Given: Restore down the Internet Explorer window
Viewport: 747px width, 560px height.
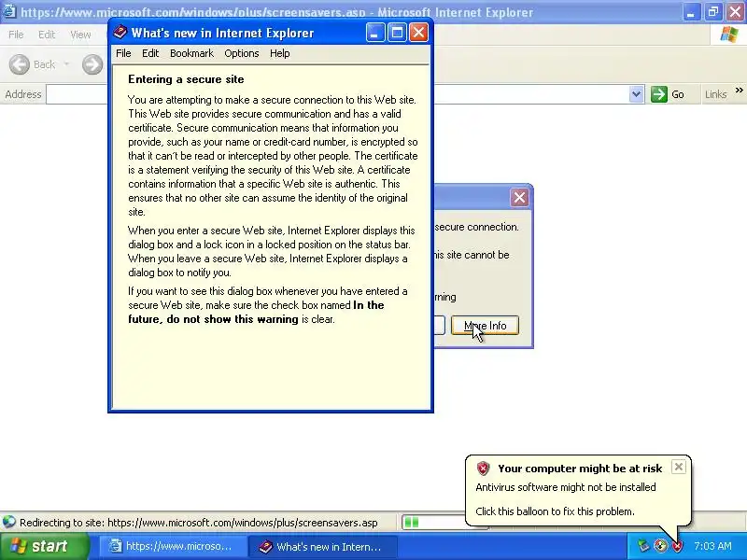Looking at the screenshot, I should coord(713,11).
